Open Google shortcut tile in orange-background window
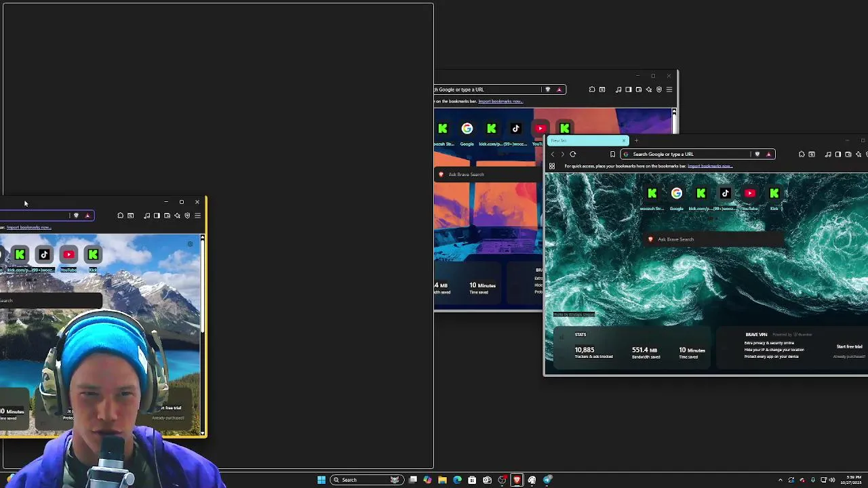Screen dimensions: 868x488 (467, 129)
